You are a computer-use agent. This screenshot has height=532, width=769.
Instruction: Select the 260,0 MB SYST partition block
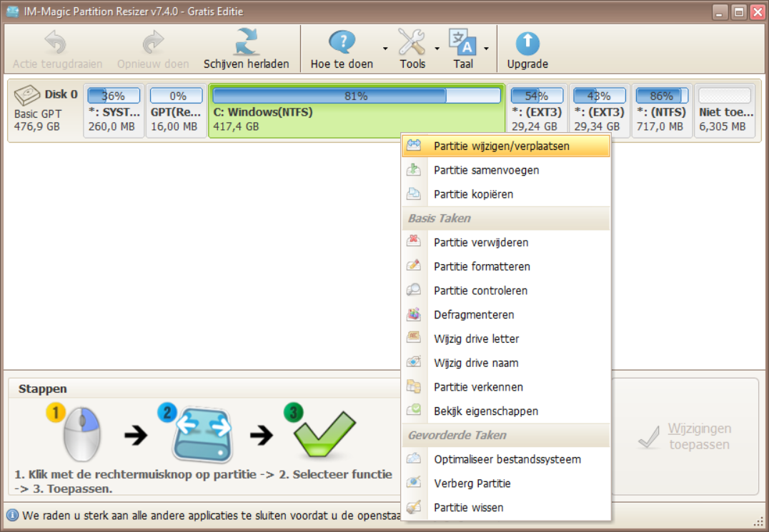(x=114, y=111)
